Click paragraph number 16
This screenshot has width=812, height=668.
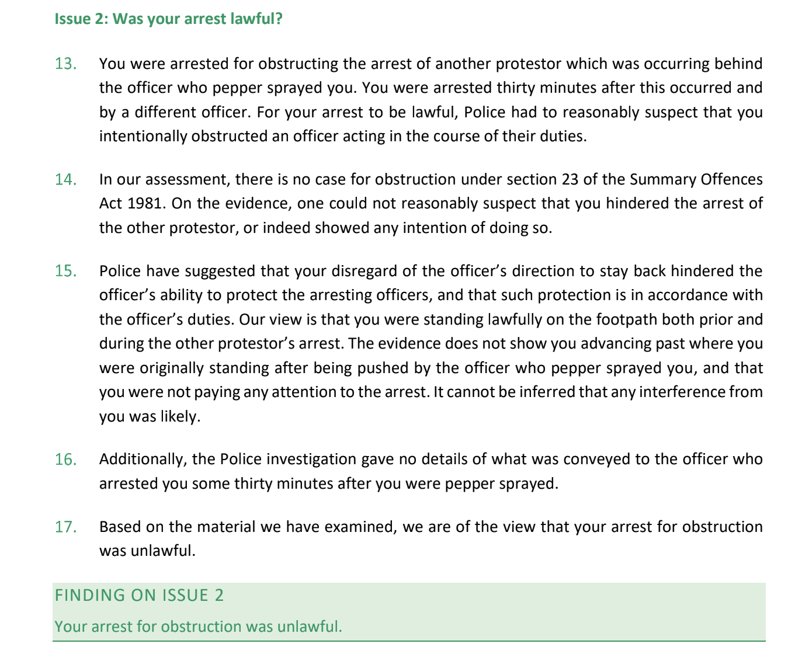click(66, 460)
